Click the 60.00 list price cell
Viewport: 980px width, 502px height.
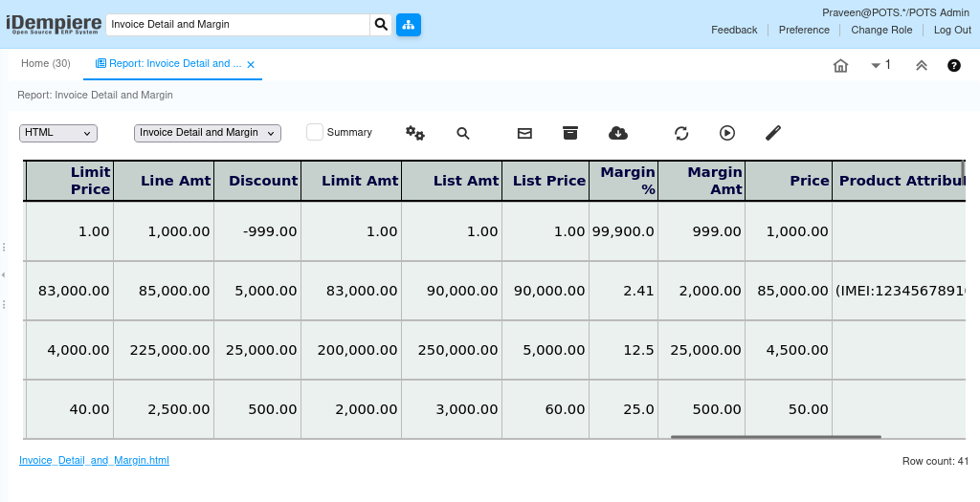coord(546,409)
